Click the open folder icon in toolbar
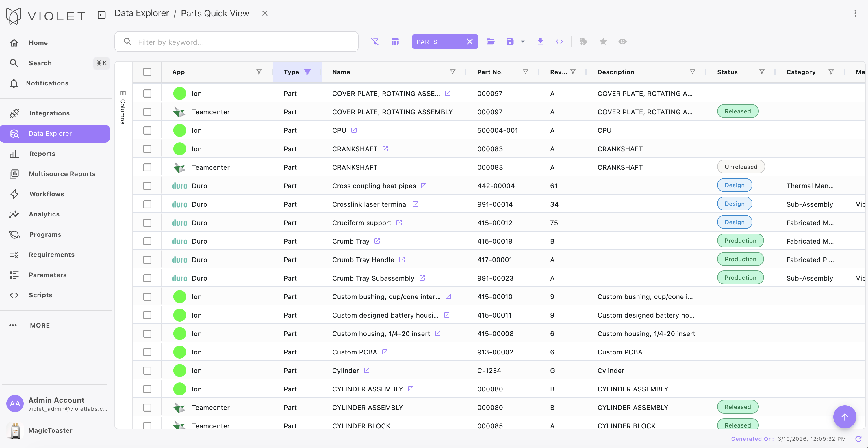 pos(490,42)
